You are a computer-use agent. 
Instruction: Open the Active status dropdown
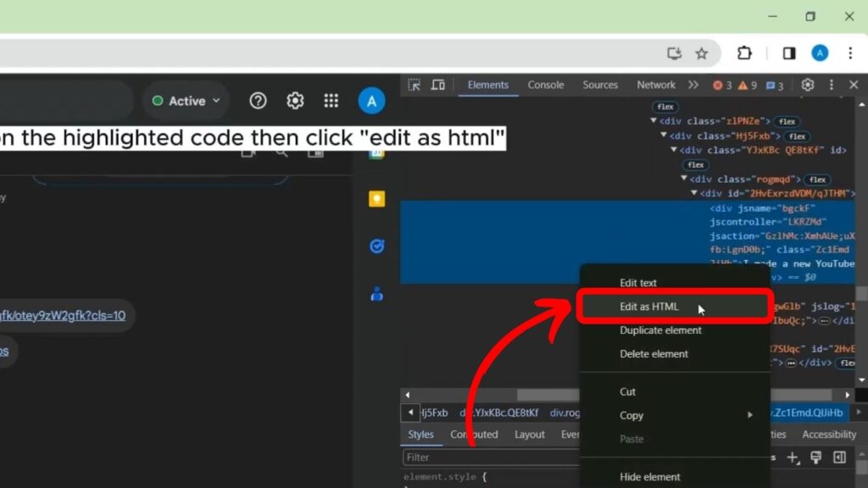[x=185, y=100]
